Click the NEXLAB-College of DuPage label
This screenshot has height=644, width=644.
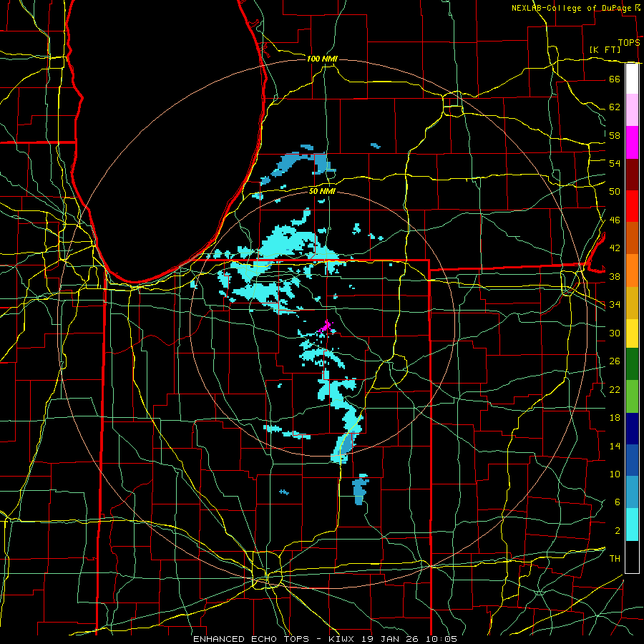pos(571,8)
